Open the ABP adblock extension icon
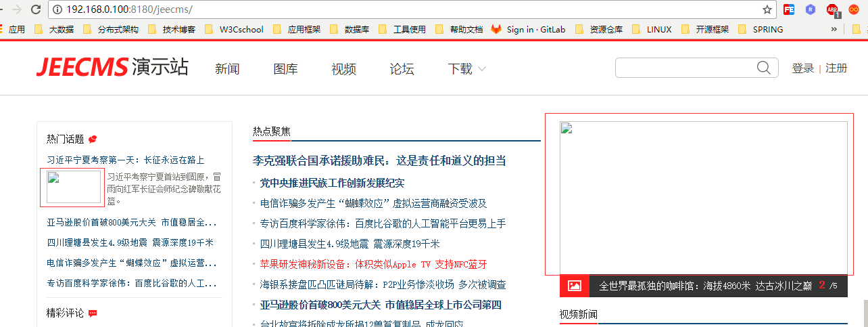868x327 pixels. [x=832, y=10]
